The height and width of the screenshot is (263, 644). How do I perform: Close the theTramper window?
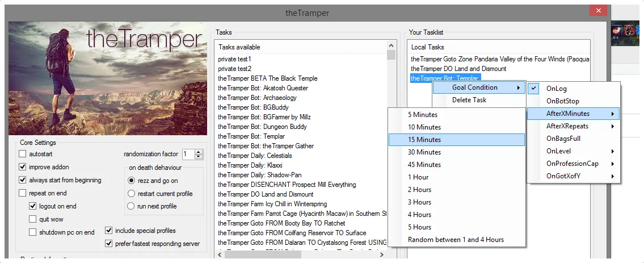[x=599, y=10]
